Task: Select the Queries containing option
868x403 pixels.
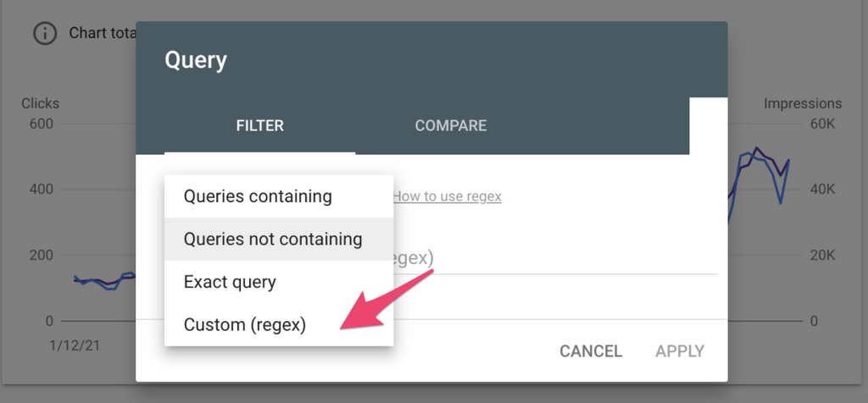Action: [258, 196]
